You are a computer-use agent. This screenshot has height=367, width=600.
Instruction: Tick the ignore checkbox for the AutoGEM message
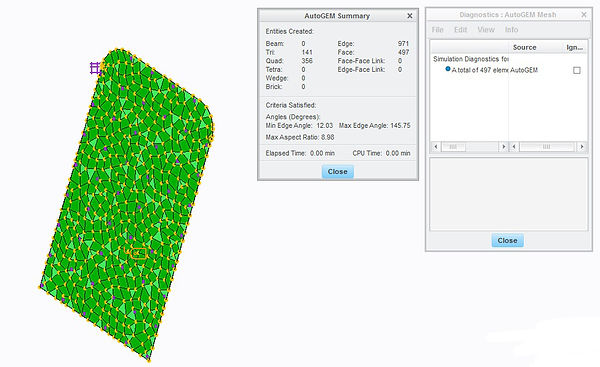pyautogui.click(x=577, y=70)
